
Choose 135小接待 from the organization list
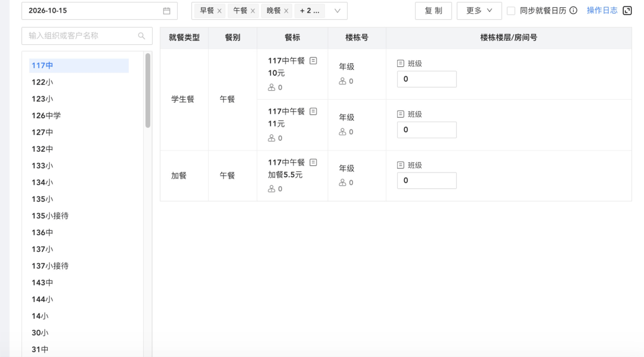point(50,216)
